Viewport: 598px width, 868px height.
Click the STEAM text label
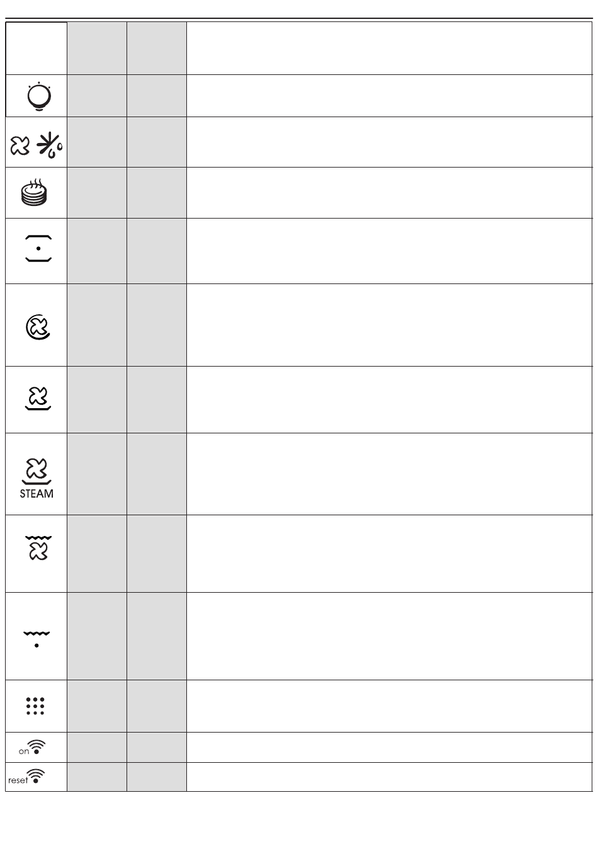coord(37,494)
